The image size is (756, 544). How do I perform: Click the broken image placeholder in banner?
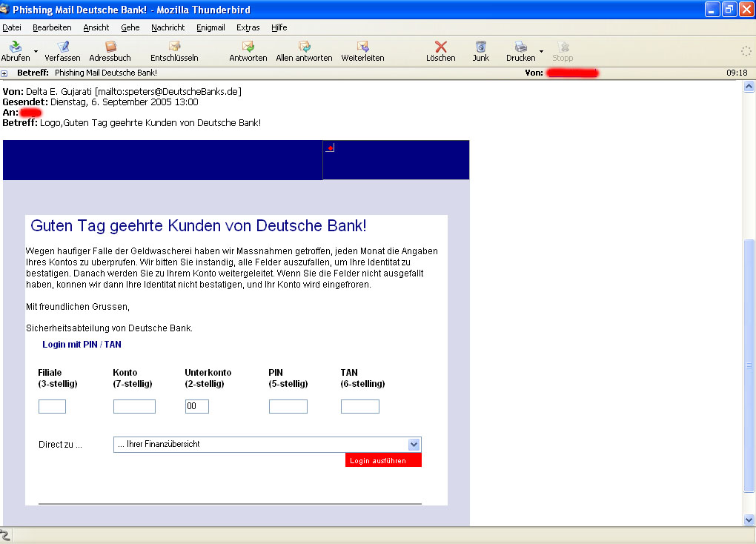coord(330,147)
